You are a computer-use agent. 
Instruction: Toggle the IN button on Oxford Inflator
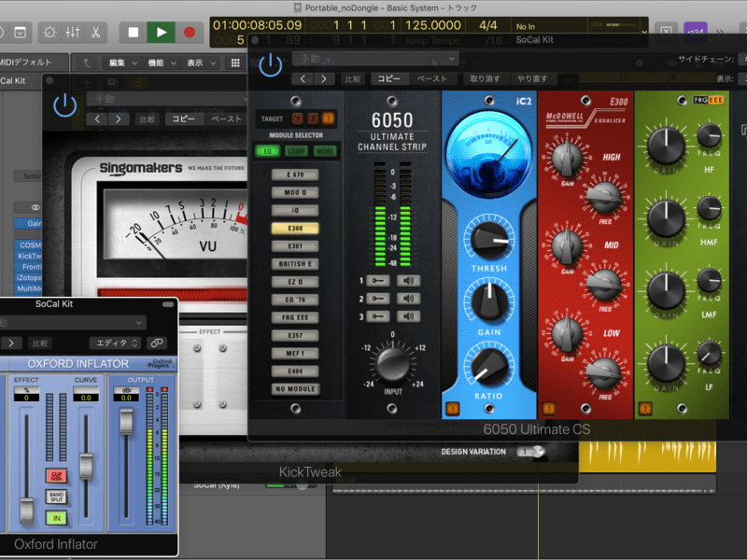tap(57, 517)
